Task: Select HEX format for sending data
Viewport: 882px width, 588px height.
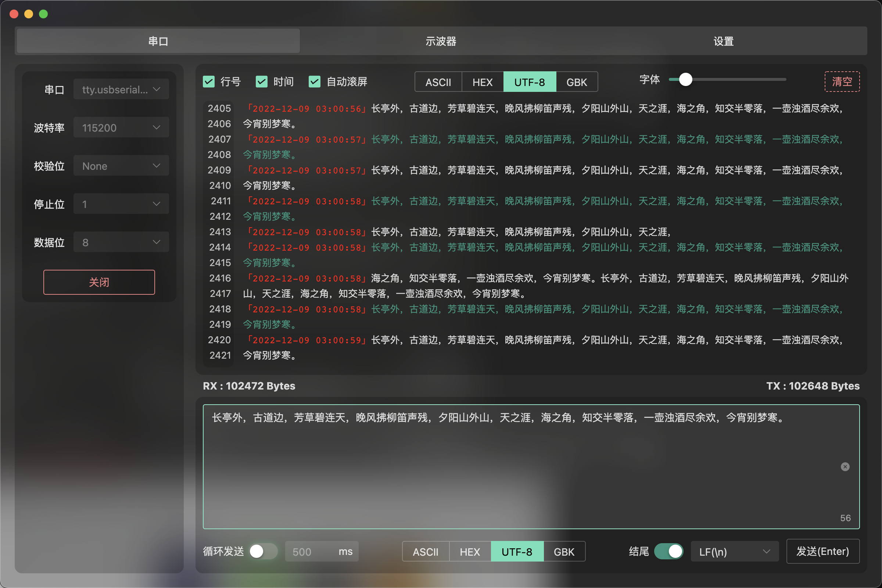Action: (x=470, y=552)
